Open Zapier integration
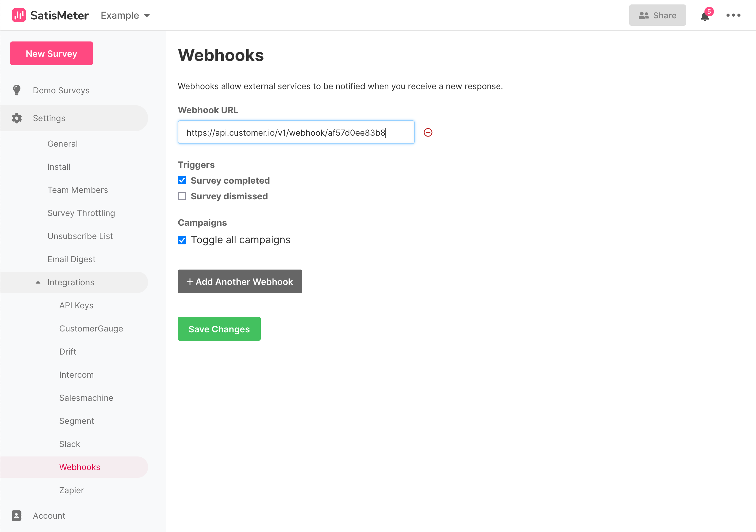The height and width of the screenshot is (532, 756). coord(72,490)
